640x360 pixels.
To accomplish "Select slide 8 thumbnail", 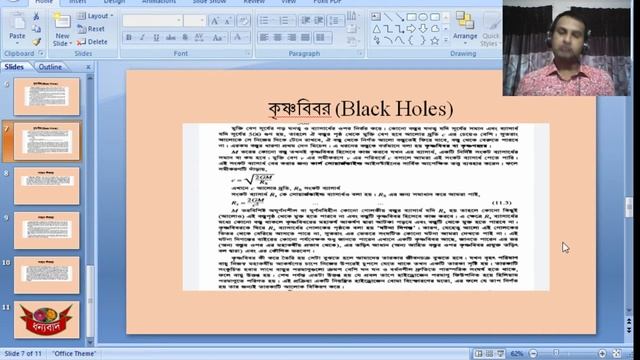I will tap(47, 186).
